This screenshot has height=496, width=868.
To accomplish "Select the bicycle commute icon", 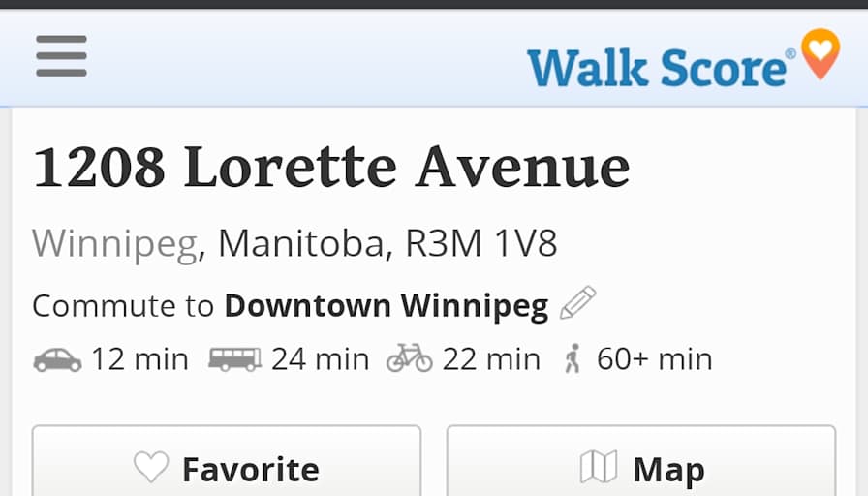I will click(409, 359).
